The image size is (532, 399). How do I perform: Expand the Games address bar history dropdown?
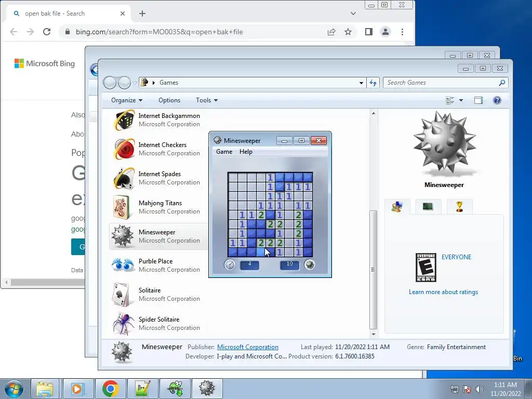click(361, 83)
